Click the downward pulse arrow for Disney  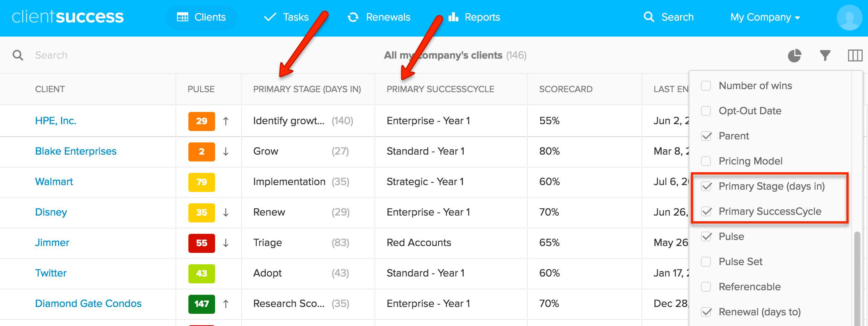226,213
